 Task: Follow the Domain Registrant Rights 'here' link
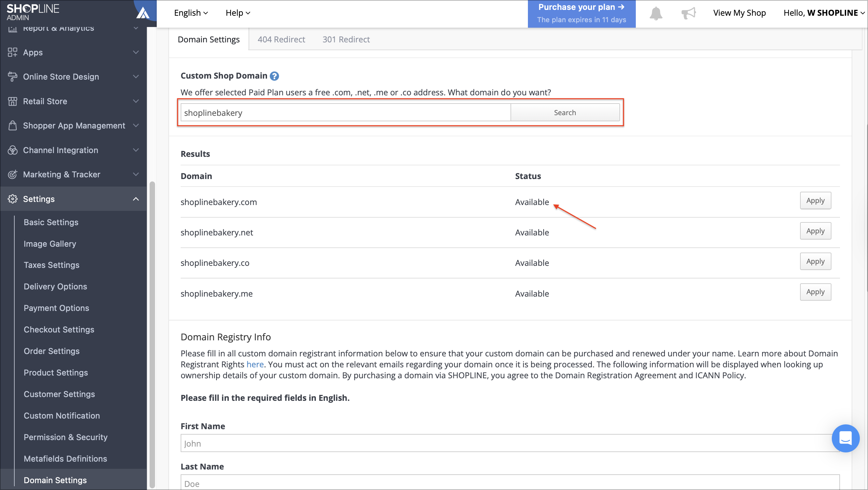pos(255,364)
